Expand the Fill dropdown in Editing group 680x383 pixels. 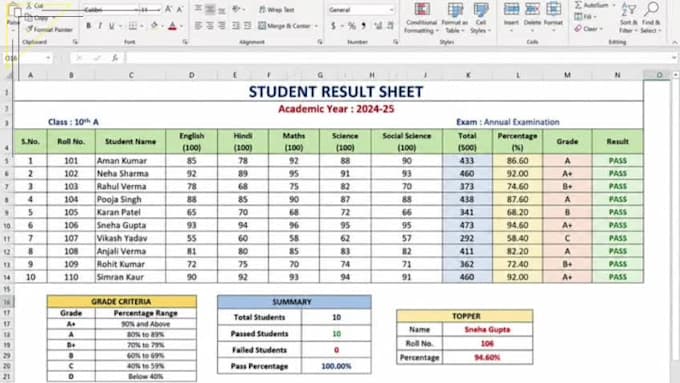tap(595, 17)
